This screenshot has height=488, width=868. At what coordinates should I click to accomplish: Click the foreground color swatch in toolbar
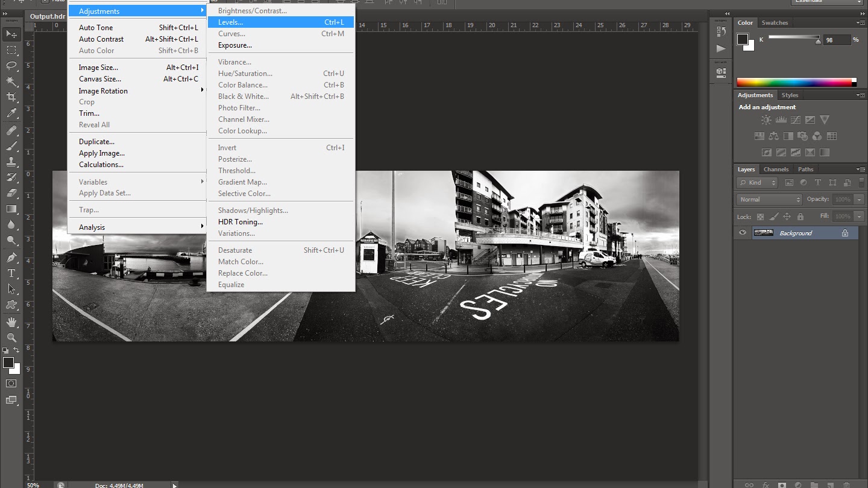(x=8, y=363)
